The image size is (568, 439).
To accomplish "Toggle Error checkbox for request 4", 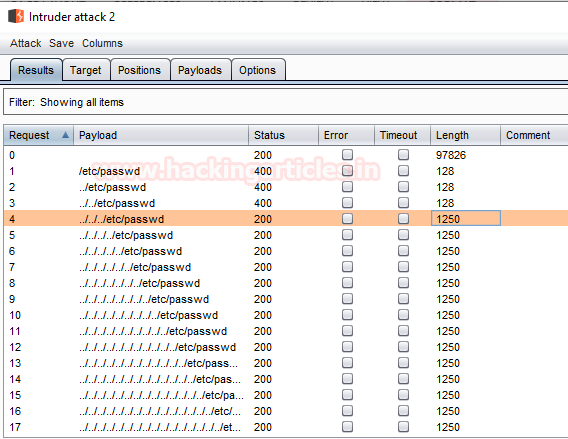I will (x=347, y=218).
